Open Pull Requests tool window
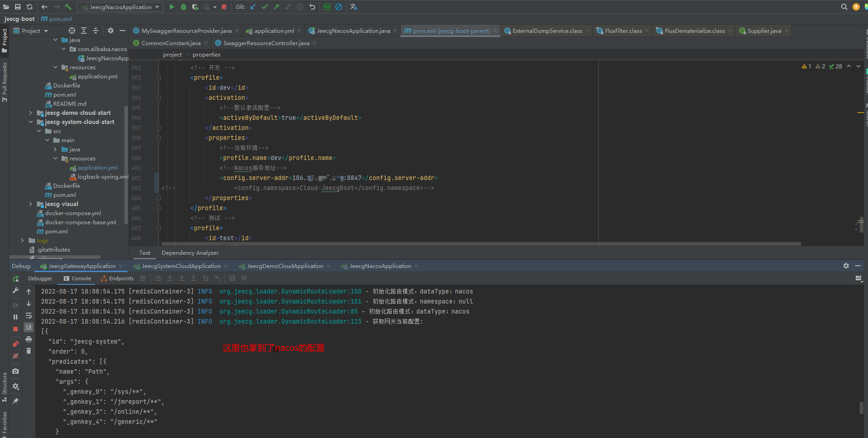This screenshot has height=438, width=868. [5, 82]
